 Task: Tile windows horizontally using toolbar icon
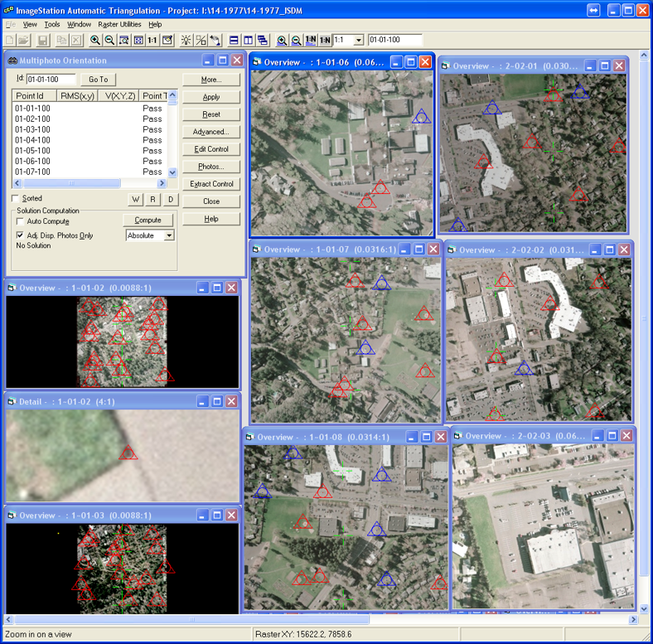pyautogui.click(x=235, y=40)
